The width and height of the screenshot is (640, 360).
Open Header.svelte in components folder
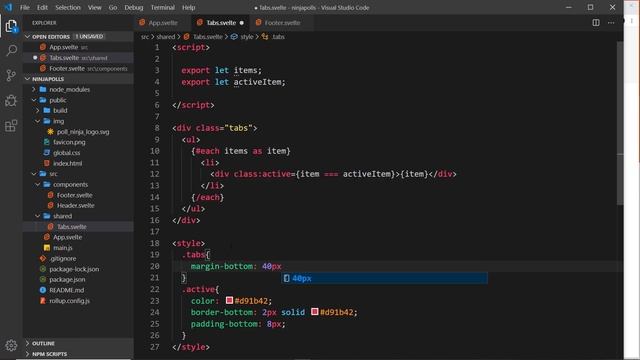[x=76, y=205]
